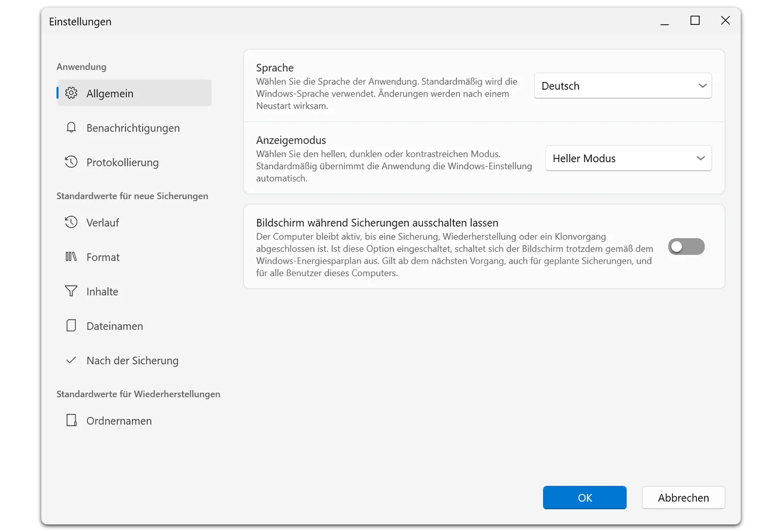Open the Protokollierung section label
The height and width of the screenshot is (532, 782).
click(123, 162)
